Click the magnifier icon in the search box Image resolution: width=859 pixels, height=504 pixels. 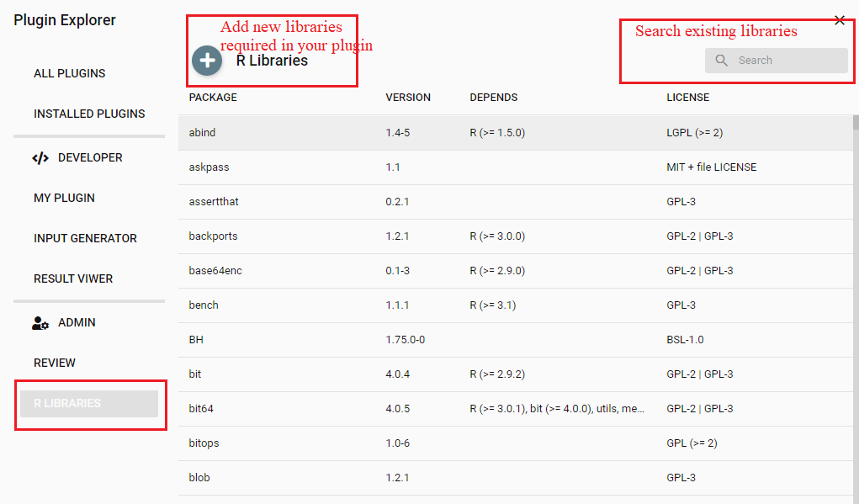point(721,60)
